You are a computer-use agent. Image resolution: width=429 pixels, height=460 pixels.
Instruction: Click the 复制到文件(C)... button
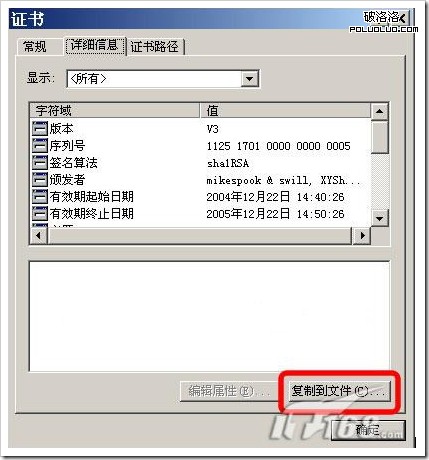point(338,391)
